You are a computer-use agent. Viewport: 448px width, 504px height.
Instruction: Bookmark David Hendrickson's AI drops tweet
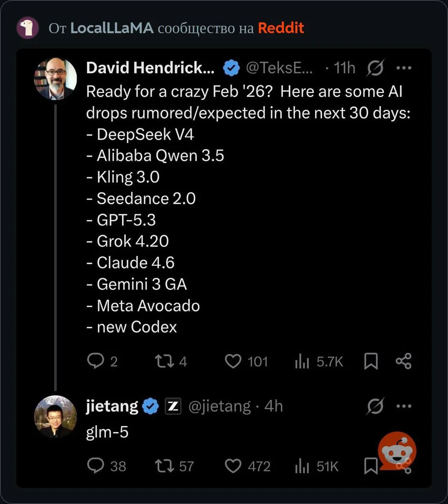click(x=371, y=361)
